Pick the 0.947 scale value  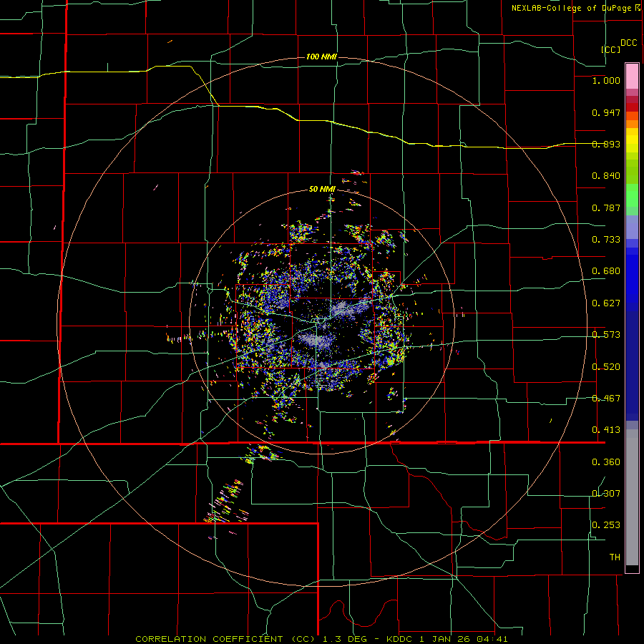coord(606,112)
